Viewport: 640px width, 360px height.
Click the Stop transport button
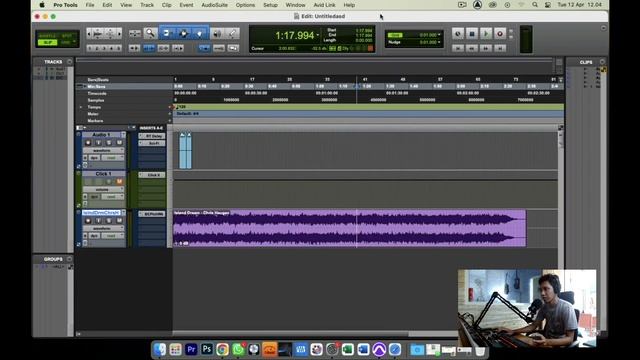coord(472,34)
